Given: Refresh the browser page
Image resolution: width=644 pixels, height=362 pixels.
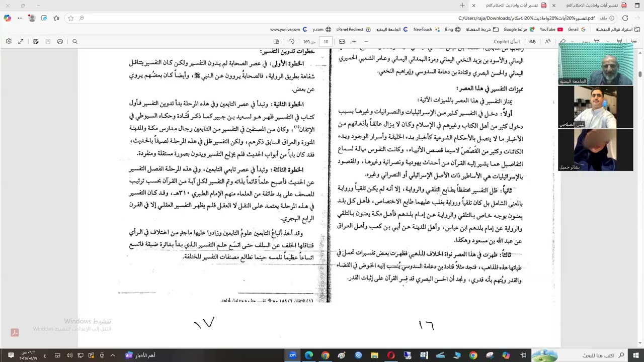Looking at the screenshot, I should coord(625,18).
